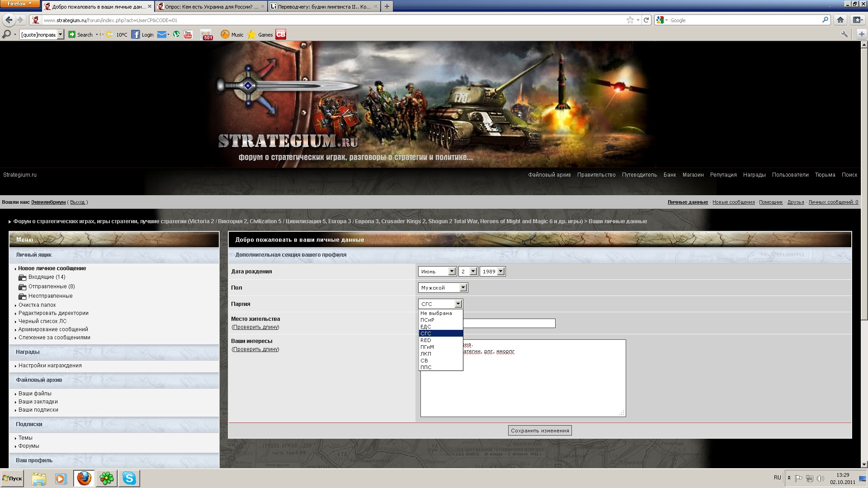The image size is (868, 488).
Task: Open Отправленные (8) sent folder
Action: coord(52,286)
